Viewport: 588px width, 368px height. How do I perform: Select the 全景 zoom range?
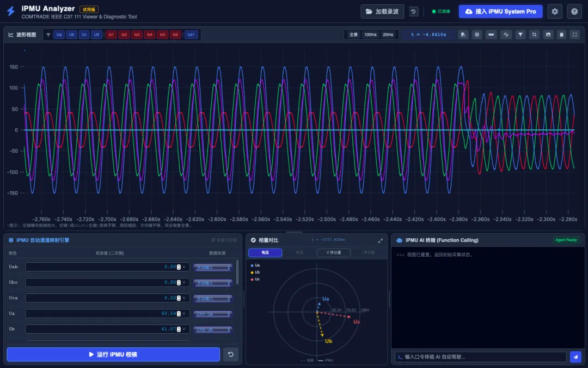point(354,34)
